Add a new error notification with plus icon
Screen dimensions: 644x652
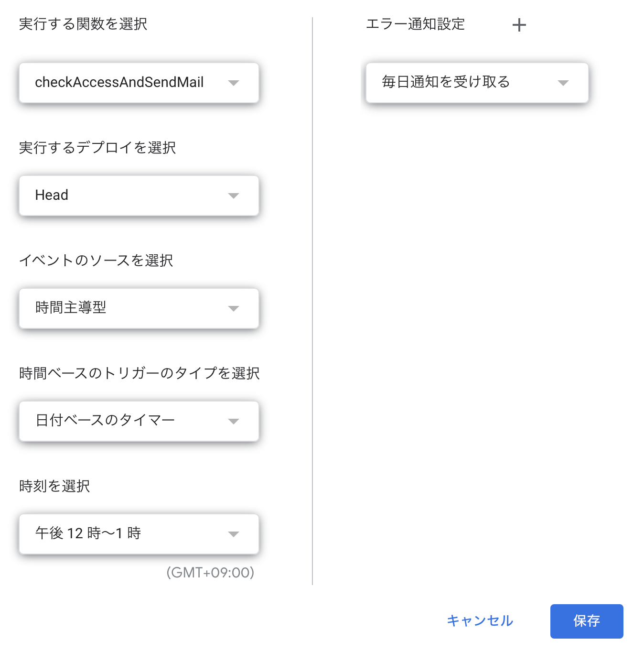(519, 25)
